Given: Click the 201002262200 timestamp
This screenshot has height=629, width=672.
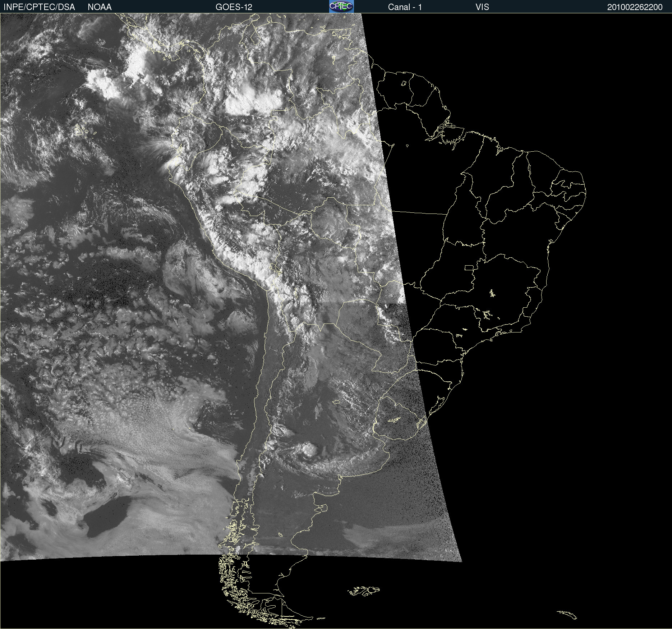Looking at the screenshot, I should pos(635,7).
